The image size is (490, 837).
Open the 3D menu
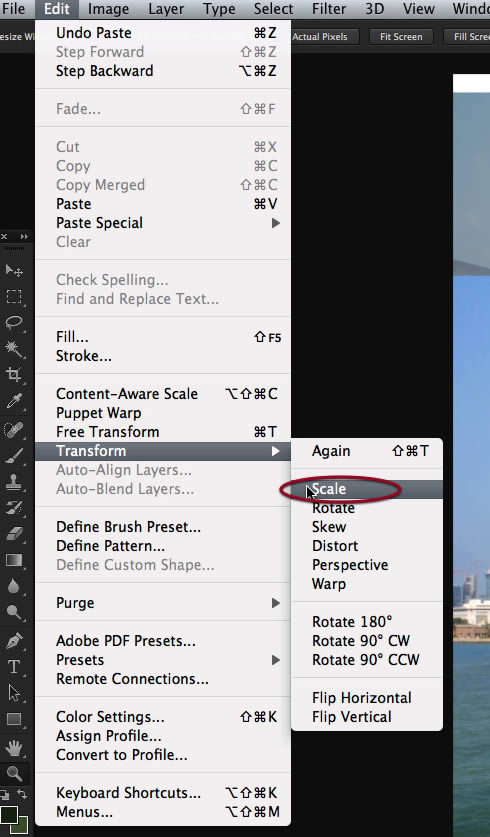pyautogui.click(x=375, y=9)
